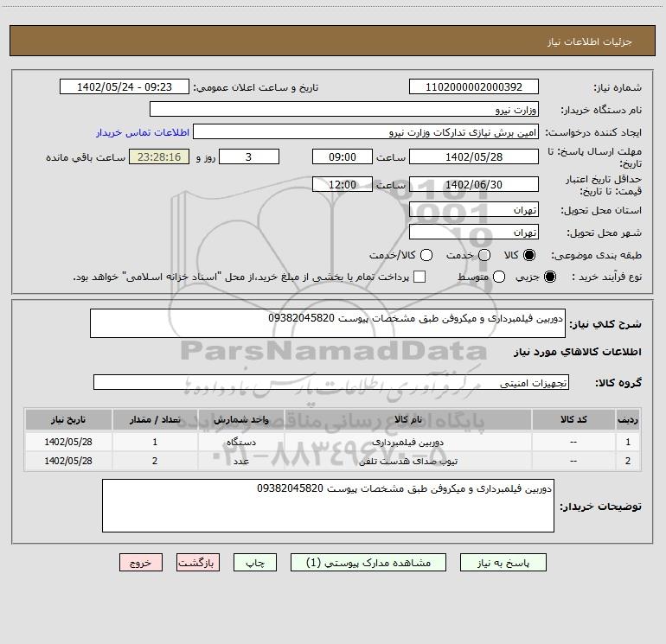Screen dimensions: 666x644
Task: Click the کد کالا column header
Action: (573, 419)
